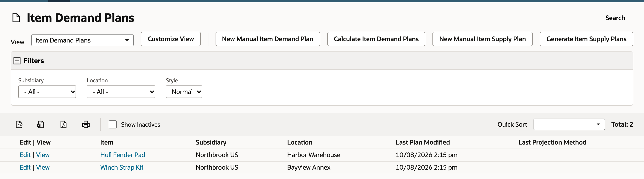644x179 pixels.
Task: Click the Customize View button
Action: pos(171,39)
